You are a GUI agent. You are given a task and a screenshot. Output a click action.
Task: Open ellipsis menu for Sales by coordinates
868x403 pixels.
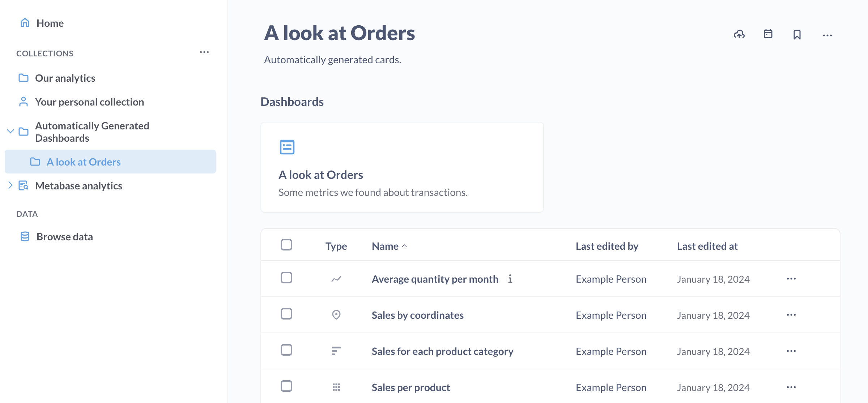click(791, 315)
